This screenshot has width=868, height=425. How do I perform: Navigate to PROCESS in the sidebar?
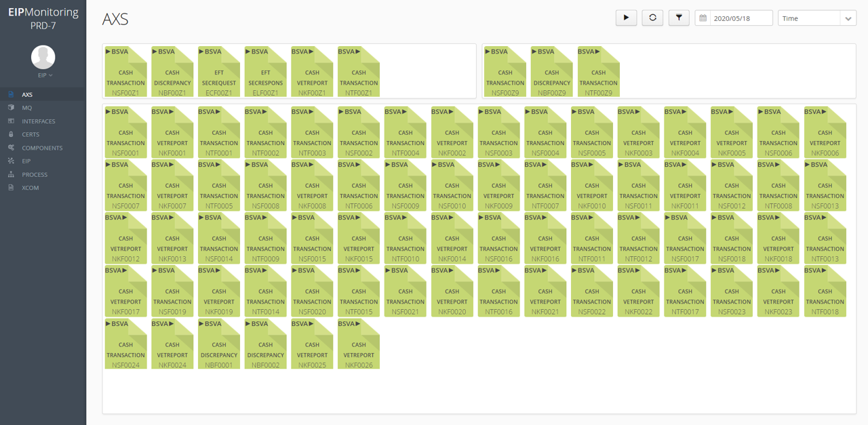click(x=35, y=174)
